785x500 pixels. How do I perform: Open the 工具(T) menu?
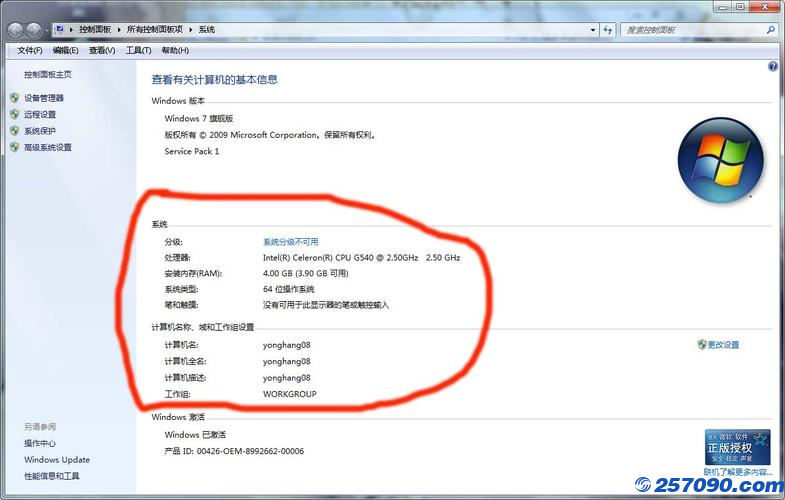tap(138, 50)
